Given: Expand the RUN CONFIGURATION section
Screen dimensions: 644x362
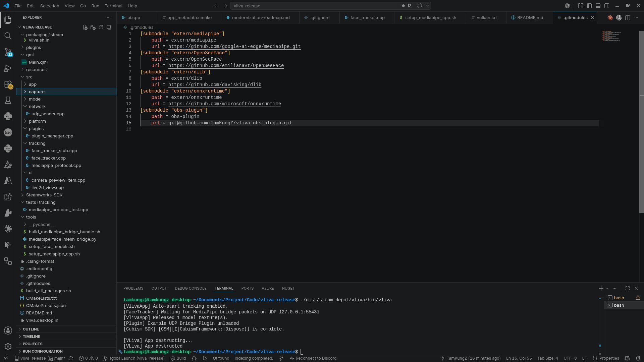Looking at the screenshot, I should coord(66,351).
